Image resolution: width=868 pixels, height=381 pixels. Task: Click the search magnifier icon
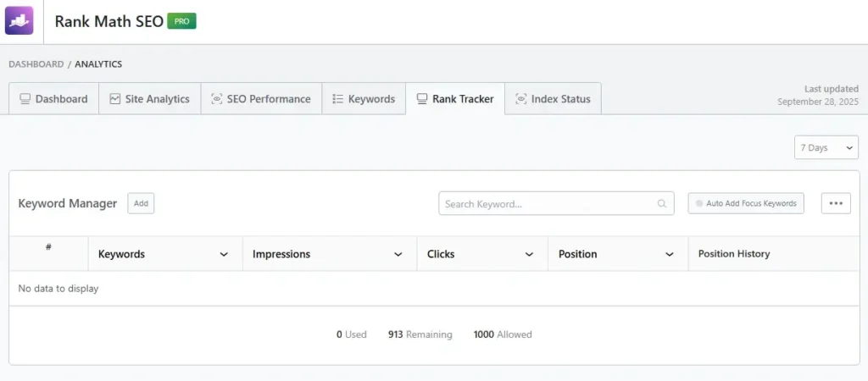tap(662, 204)
